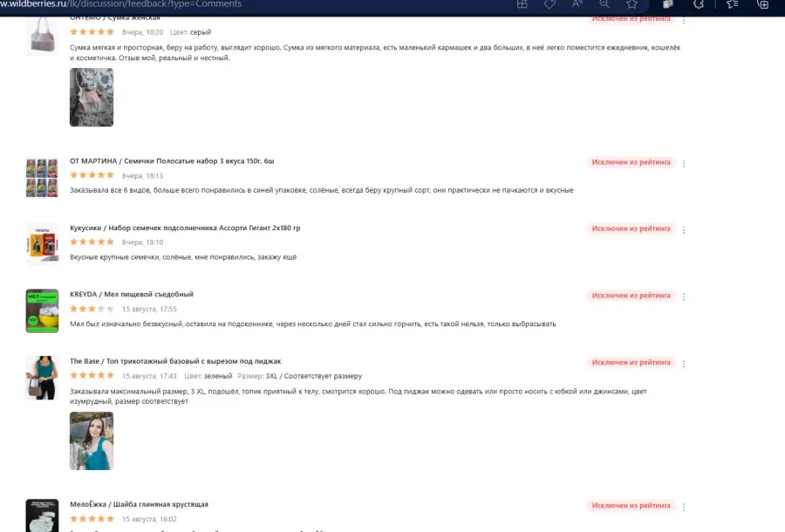Click the five-star rating of The Base review

point(92,375)
